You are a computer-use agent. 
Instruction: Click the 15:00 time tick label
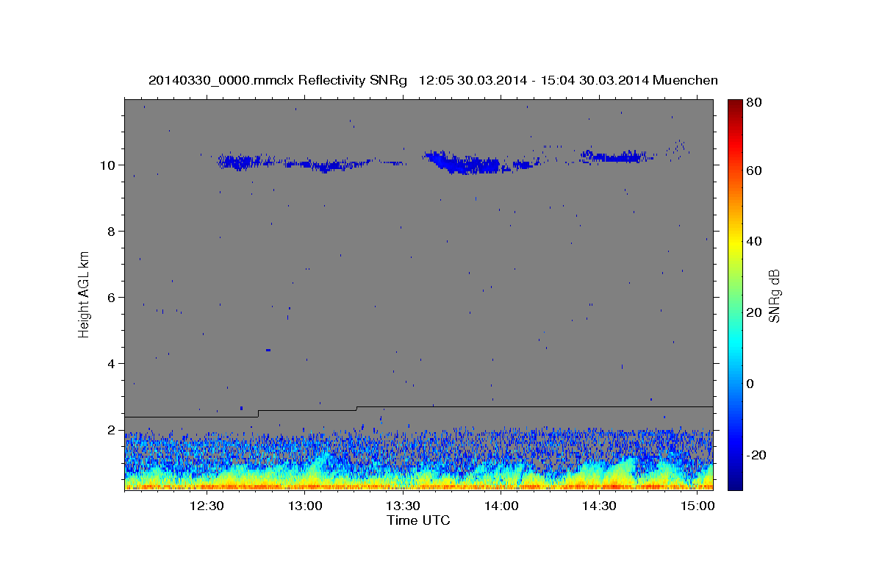tap(697, 506)
